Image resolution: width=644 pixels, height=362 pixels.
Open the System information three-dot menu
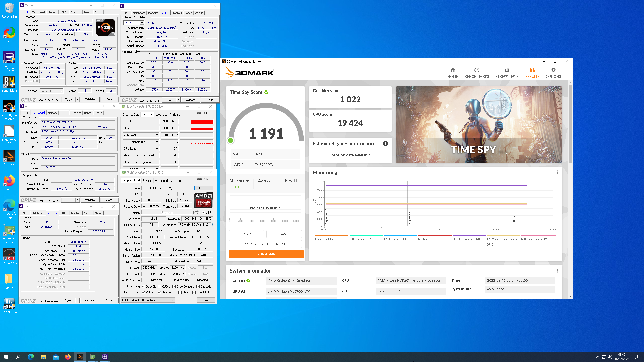(x=557, y=270)
